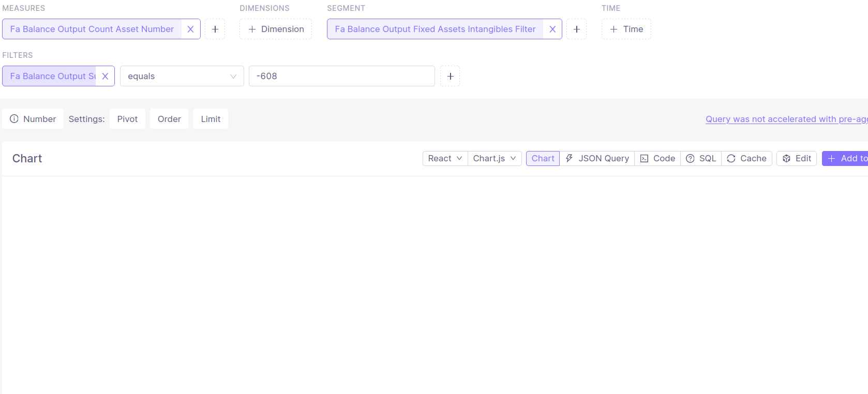The height and width of the screenshot is (394, 868).
Task: Switch to the JSON Query tab
Action: click(x=597, y=158)
